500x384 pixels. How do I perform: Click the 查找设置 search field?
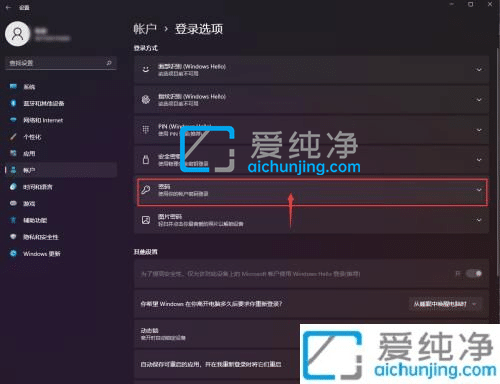[x=61, y=63]
